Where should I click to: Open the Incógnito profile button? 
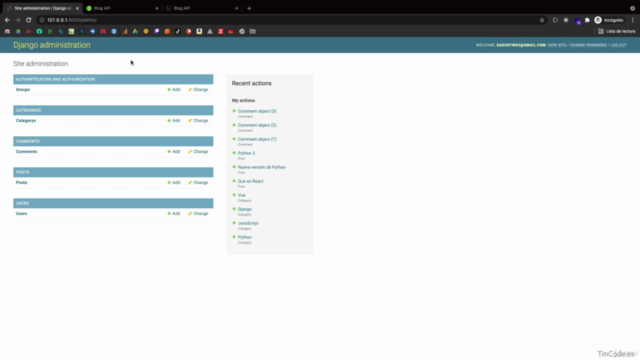[x=609, y=20]
